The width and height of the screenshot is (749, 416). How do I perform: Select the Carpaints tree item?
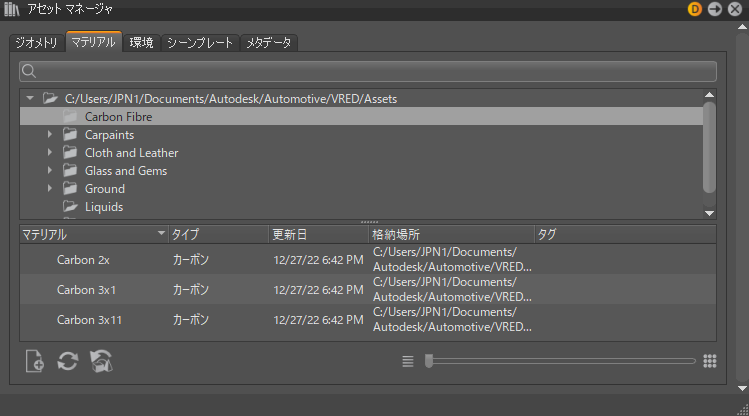coord(109,135)
